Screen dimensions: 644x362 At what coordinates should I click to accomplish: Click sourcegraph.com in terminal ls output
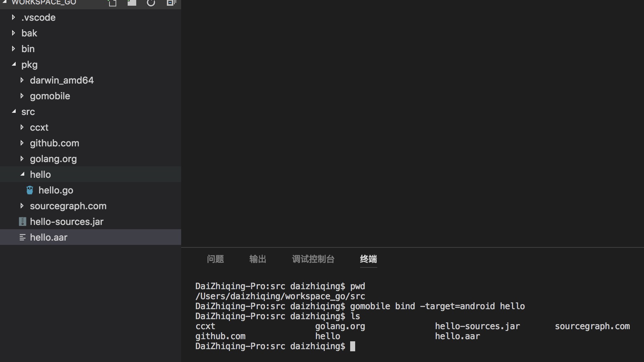[x=592, y=326]
